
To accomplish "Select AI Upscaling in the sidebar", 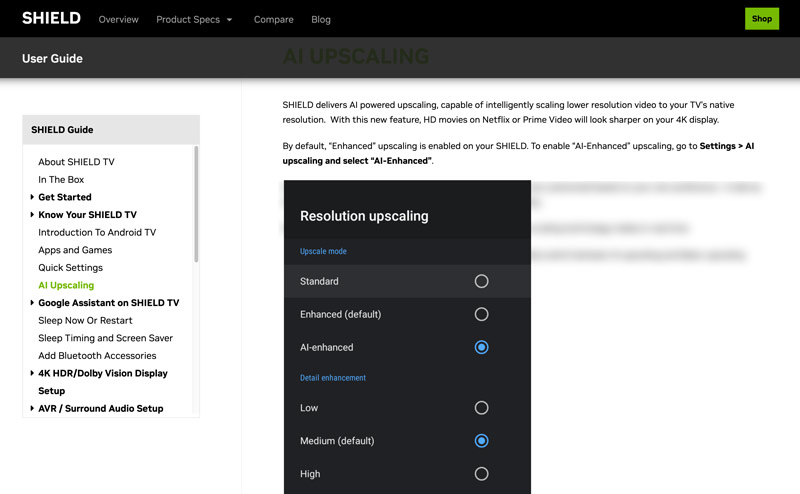I will point(66,285).
